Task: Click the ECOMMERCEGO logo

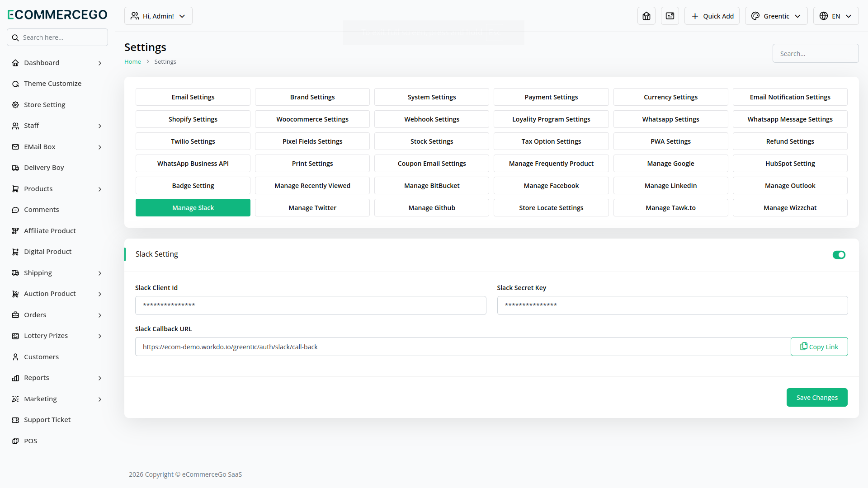Action: [x=57, y=14]
